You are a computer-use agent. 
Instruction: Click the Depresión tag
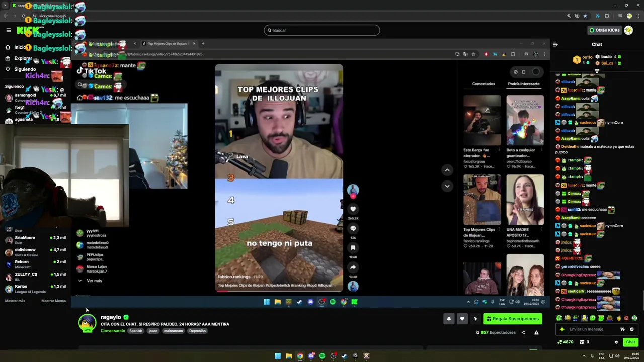pyautogui.click(x=197, y=331)
